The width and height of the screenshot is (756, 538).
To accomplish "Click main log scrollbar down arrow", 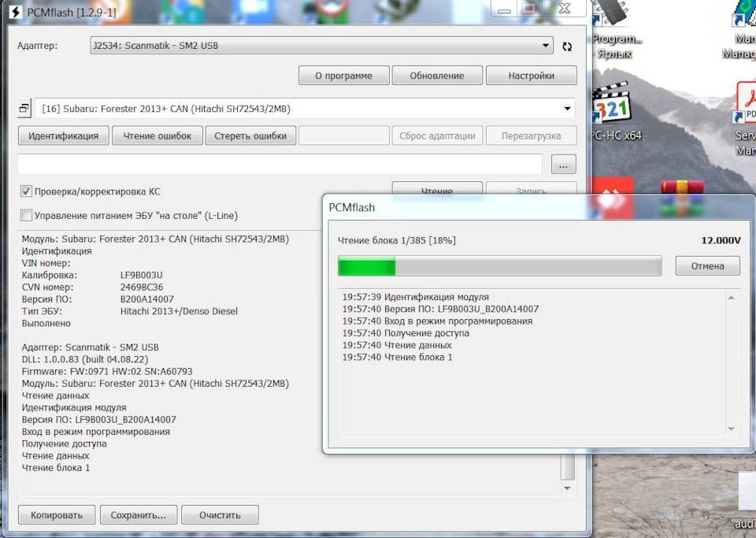I will point(568,488).
